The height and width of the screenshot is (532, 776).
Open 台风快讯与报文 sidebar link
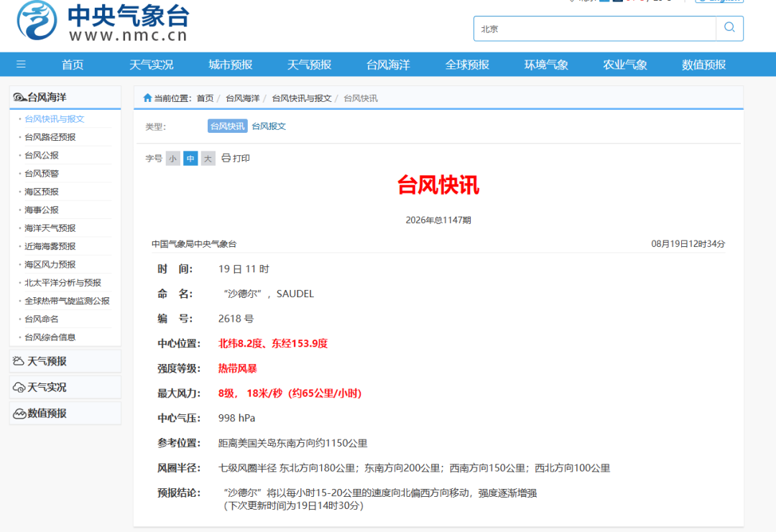(x=55, y=118)
